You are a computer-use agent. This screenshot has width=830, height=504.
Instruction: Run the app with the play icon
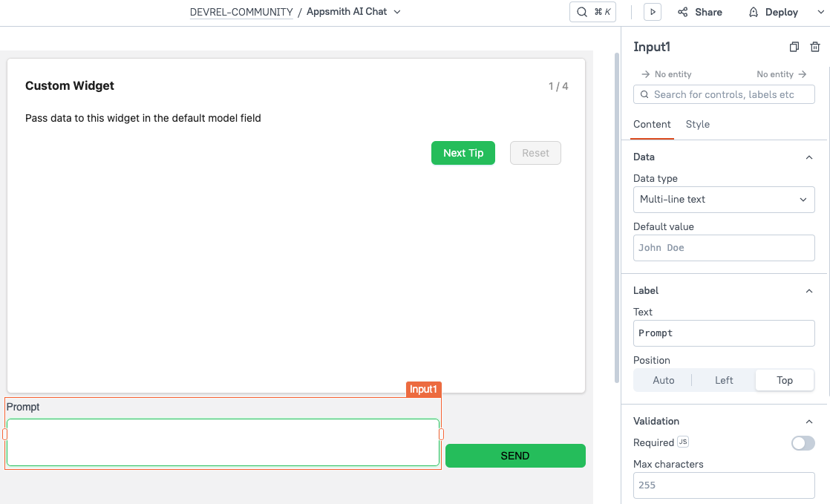click(652, 12)
